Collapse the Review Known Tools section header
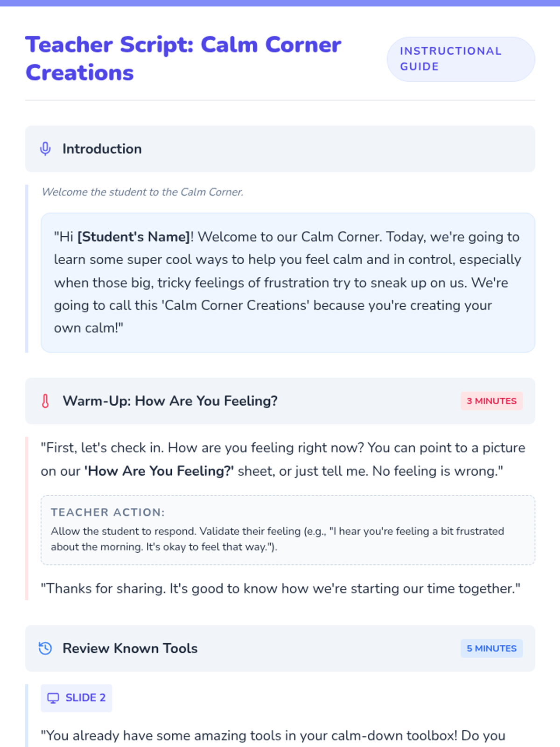The image size is (560, 747). [280, 648]
